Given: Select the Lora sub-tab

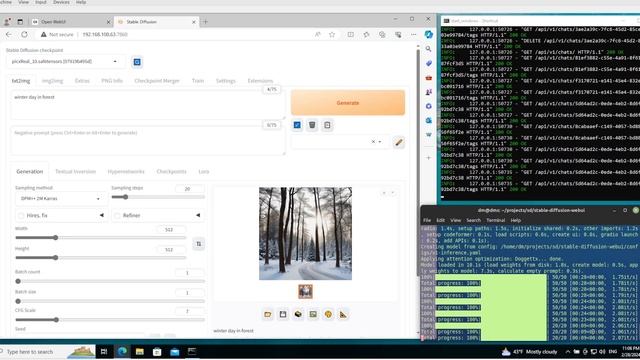Looking at the screenshot, I should 204,171.
